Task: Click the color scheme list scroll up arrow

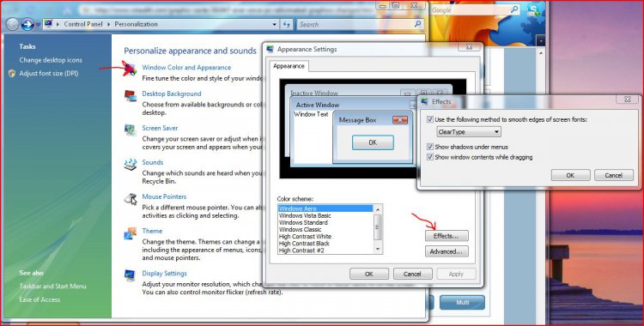Action: point(378,209)
